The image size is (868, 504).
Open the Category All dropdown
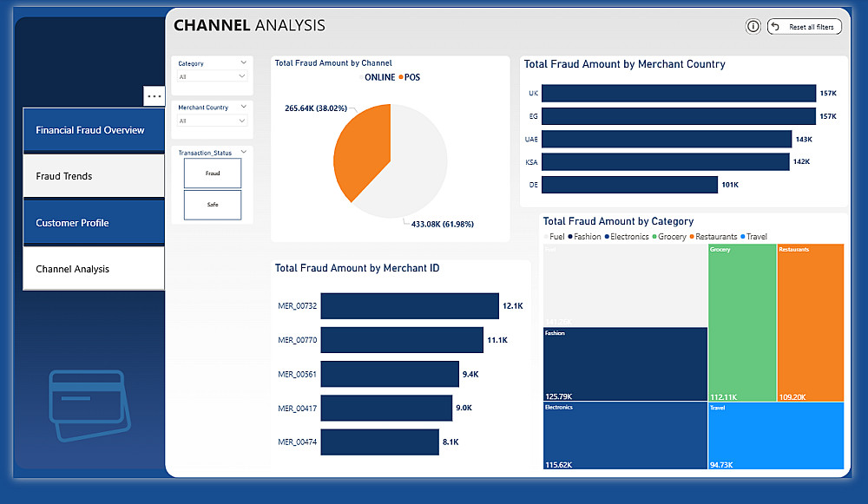212,76
